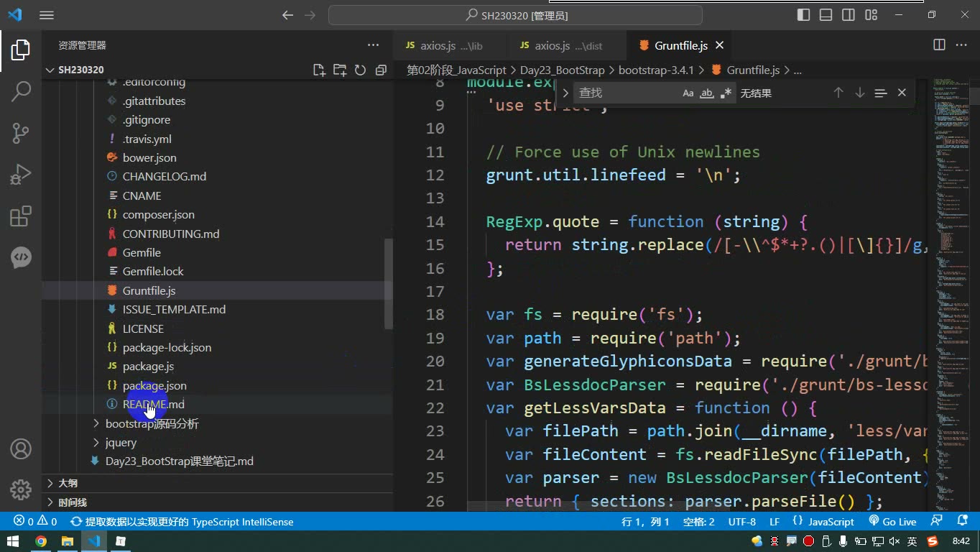Expand the 时间线 timeline section
The width and height of the screenshot is (980, 552).
(72, 502)
